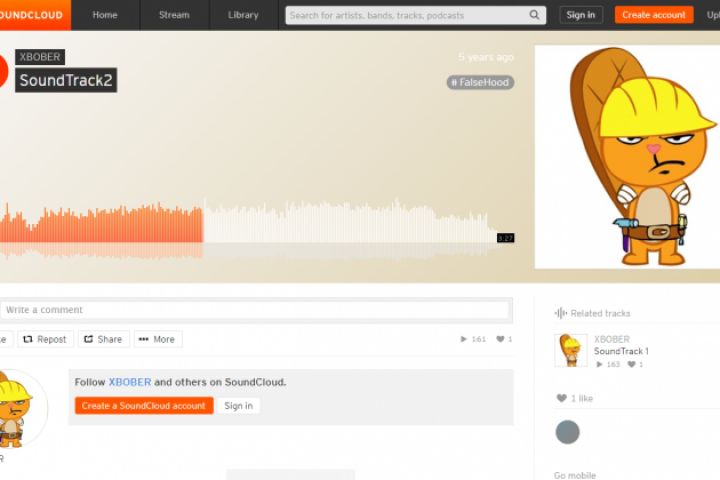
Task: Click the Sign in button in header
Action: 580,15
